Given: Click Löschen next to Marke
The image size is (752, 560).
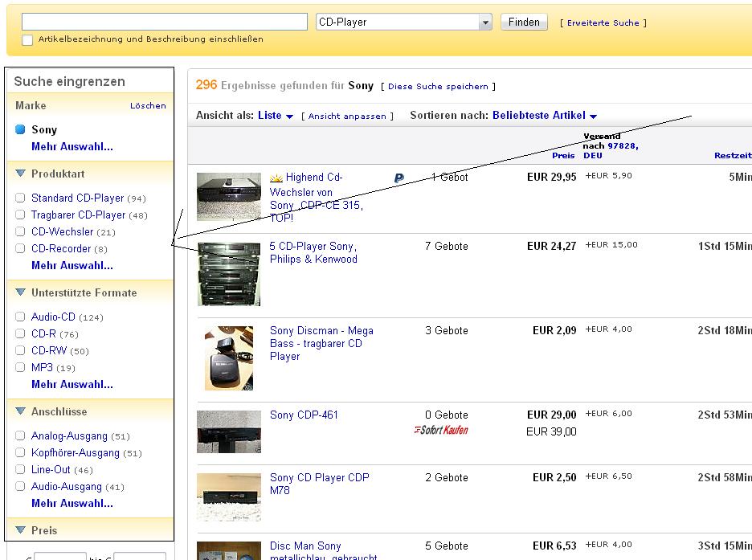Looking at the screenshot, I should (x=148, y=105).
